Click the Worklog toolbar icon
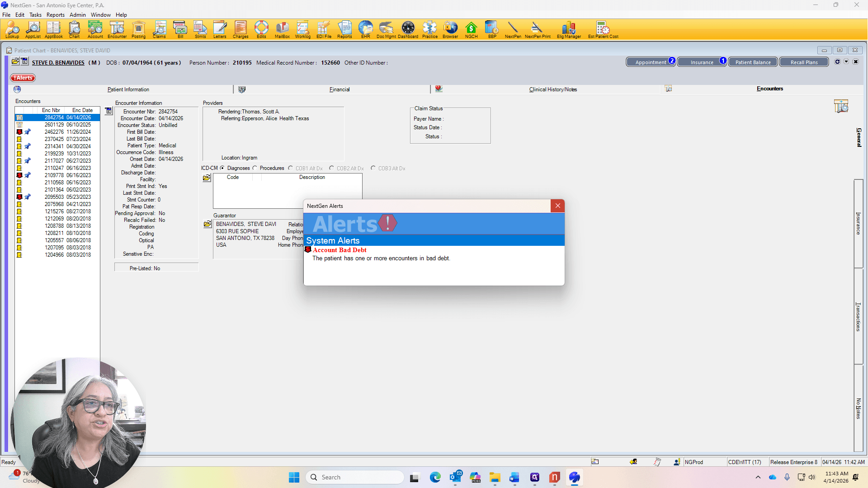The image size is (868, 488). (302, 30)
